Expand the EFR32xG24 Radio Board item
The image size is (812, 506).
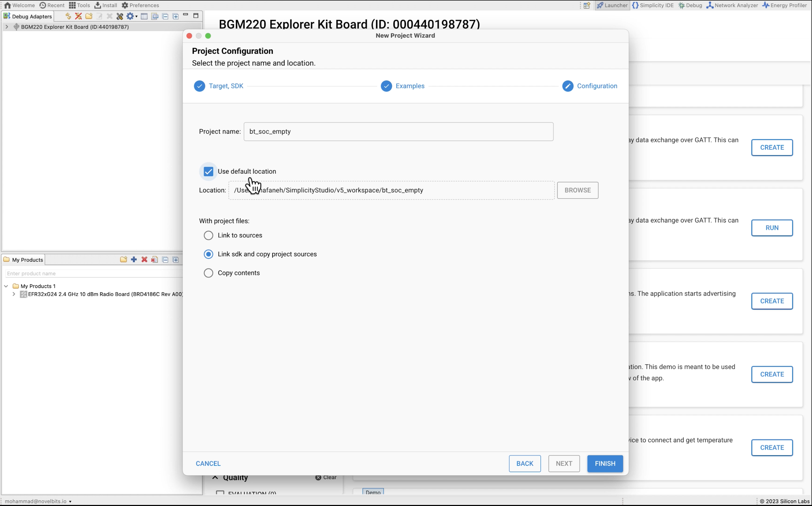(x=14, y=294)
